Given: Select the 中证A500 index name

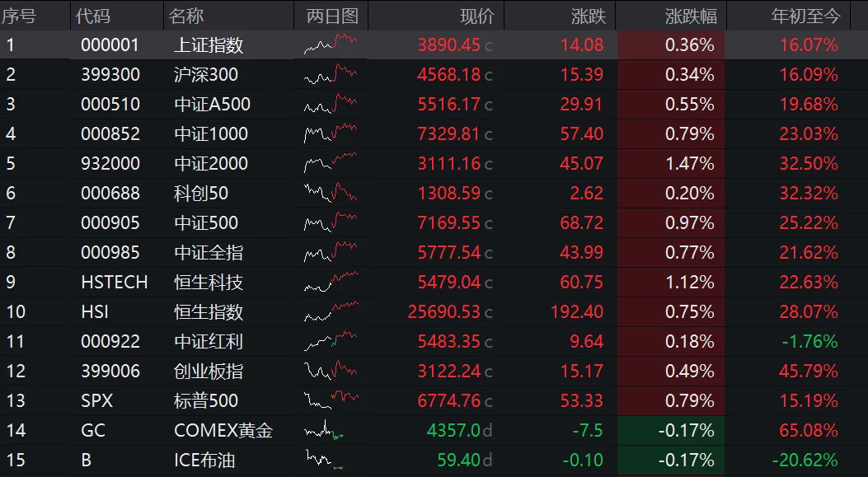Looking at the screenshot, I should (x=212, y=104).
